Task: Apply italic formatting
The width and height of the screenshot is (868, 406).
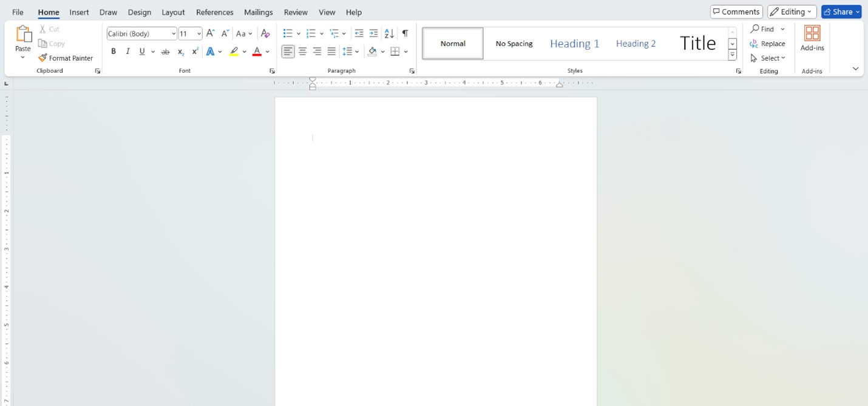Action: tap(127, 51)
